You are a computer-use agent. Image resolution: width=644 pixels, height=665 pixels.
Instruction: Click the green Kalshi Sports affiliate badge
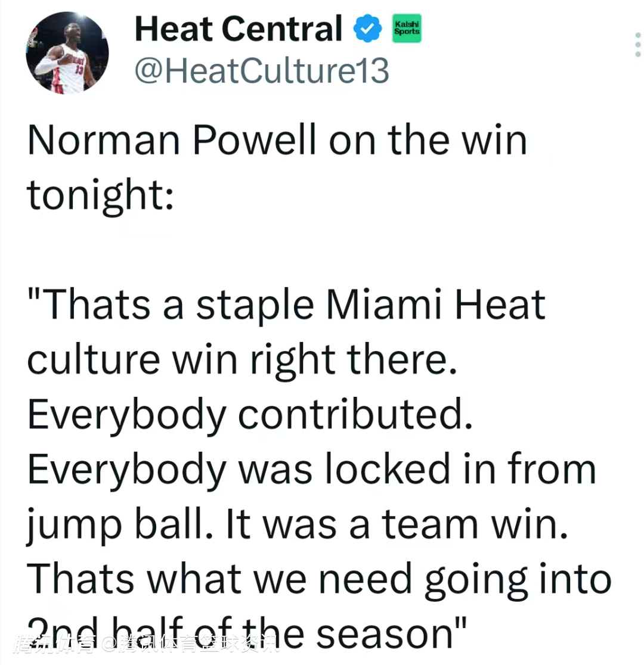[405, 28]
